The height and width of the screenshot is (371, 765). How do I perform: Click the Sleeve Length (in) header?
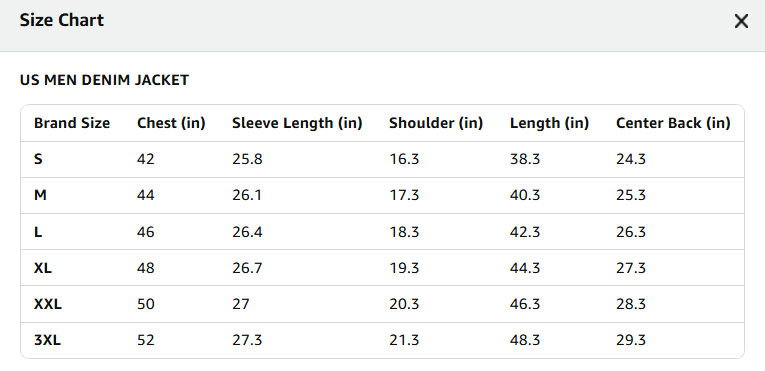(x=297, y=123)
